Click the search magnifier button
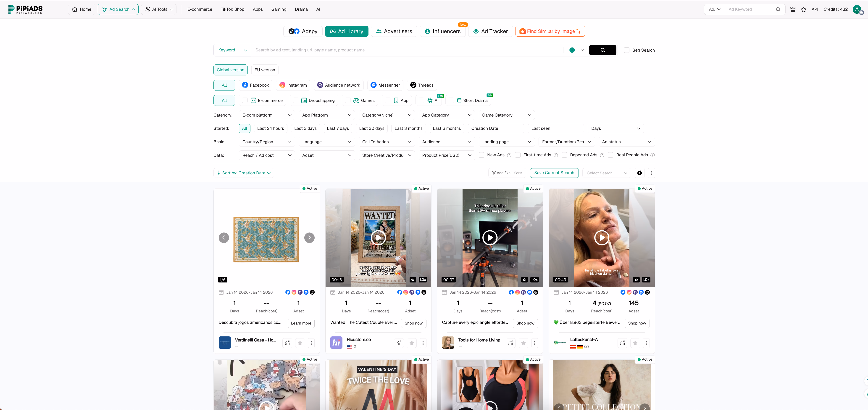 click(602, 50)
